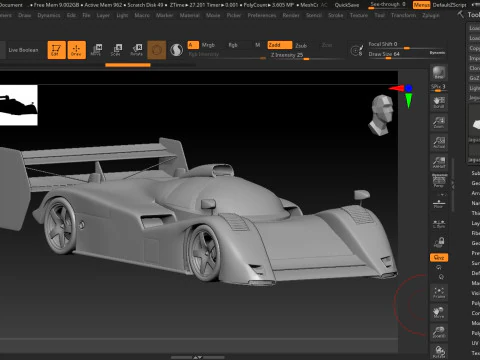Click the brush spiral icon beside Focal Shift
This screenshot has height=360, width=480.
click(357, 50)
